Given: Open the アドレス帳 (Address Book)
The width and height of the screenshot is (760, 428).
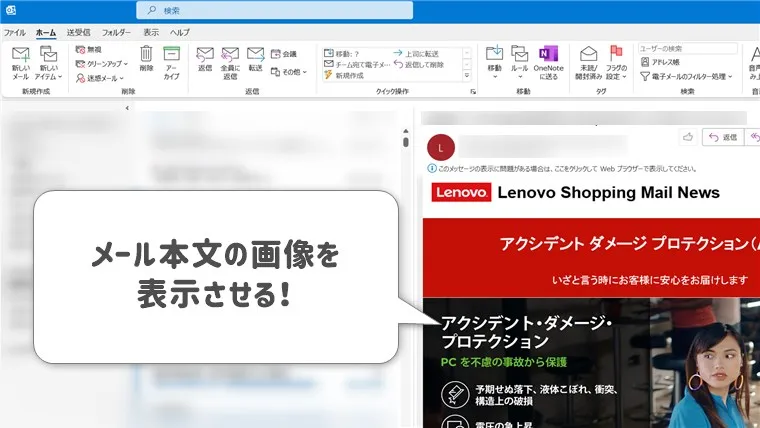Looking at the screenshot, I should click(x=660, y=62).
